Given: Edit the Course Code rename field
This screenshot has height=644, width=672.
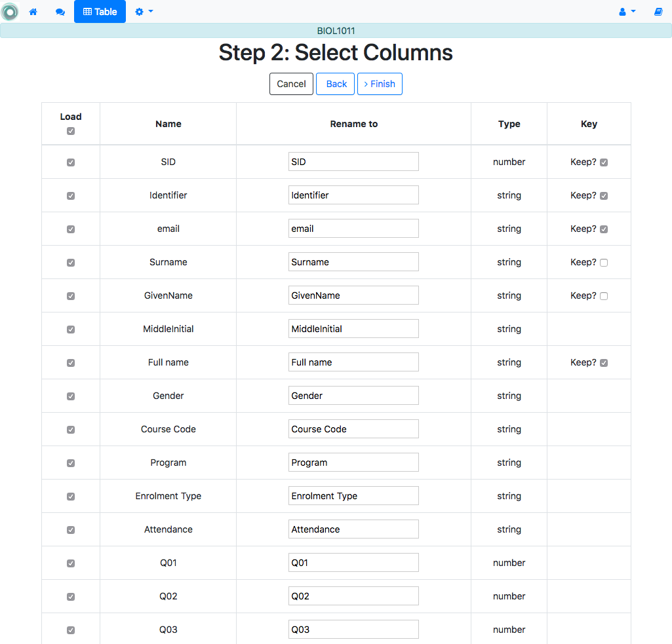Looking at the screenshot, I should [x=353, y=428].
